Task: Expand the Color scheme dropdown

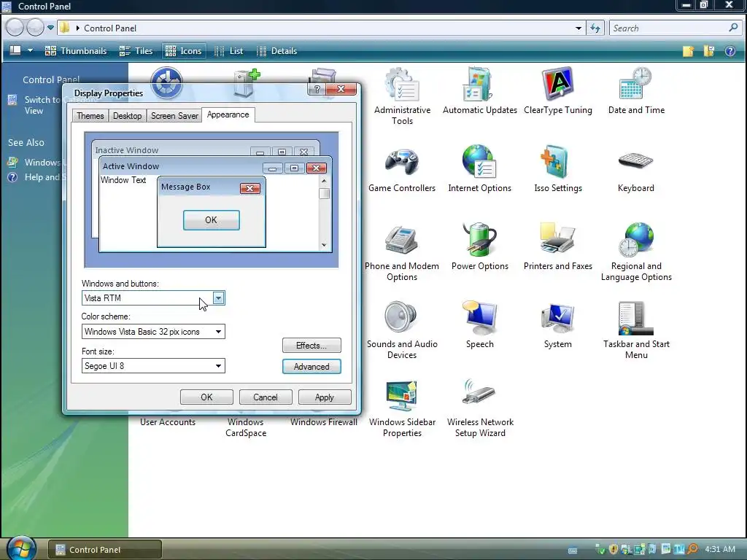Action: click(x=218, y=332)
